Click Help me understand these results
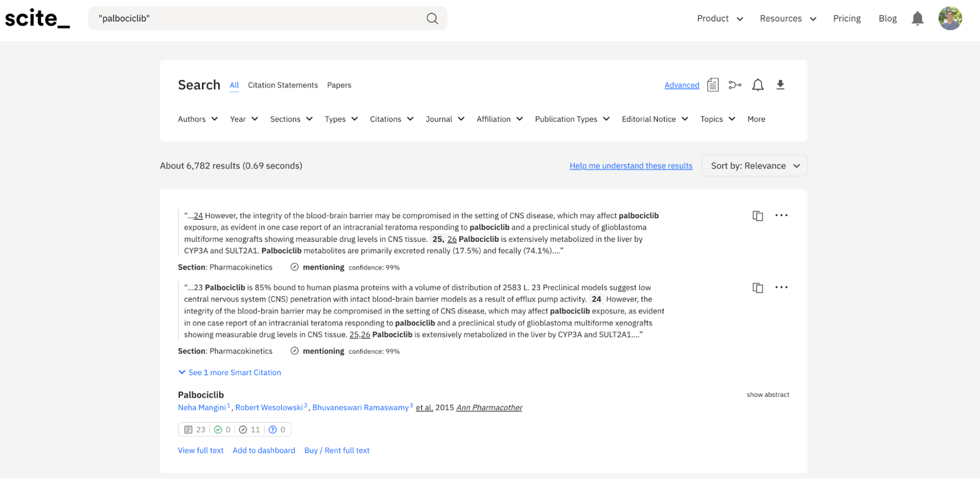The height and width of the screenshot is (479, 980). tap(630, 166)
